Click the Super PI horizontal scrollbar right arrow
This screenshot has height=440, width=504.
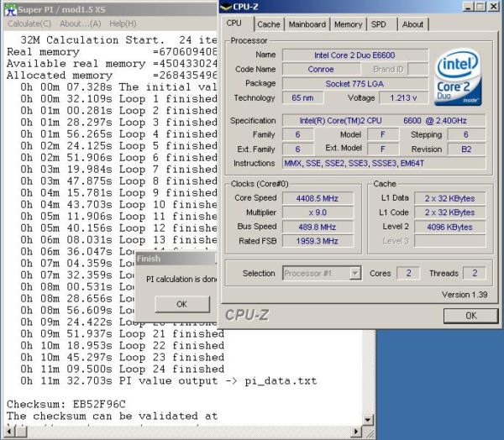pos(356,431)
